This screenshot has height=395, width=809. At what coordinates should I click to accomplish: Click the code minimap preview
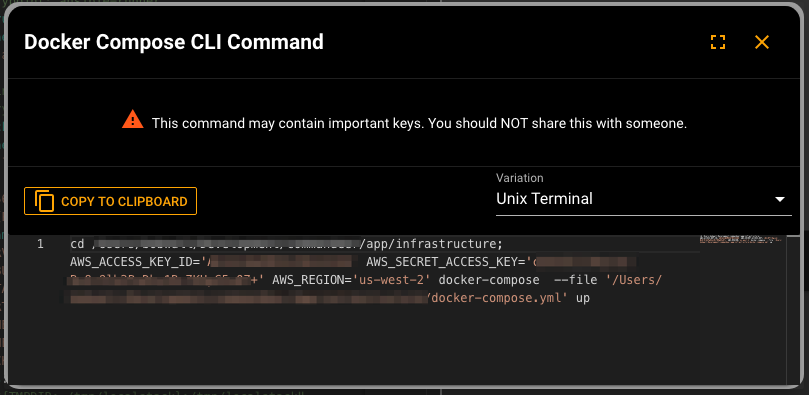tap(741, 239)
